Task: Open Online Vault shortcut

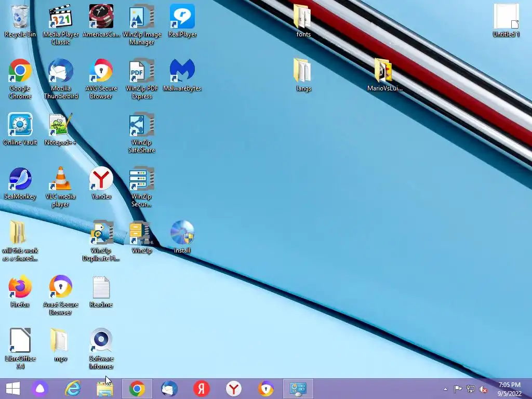Action: tap(20, 129)
